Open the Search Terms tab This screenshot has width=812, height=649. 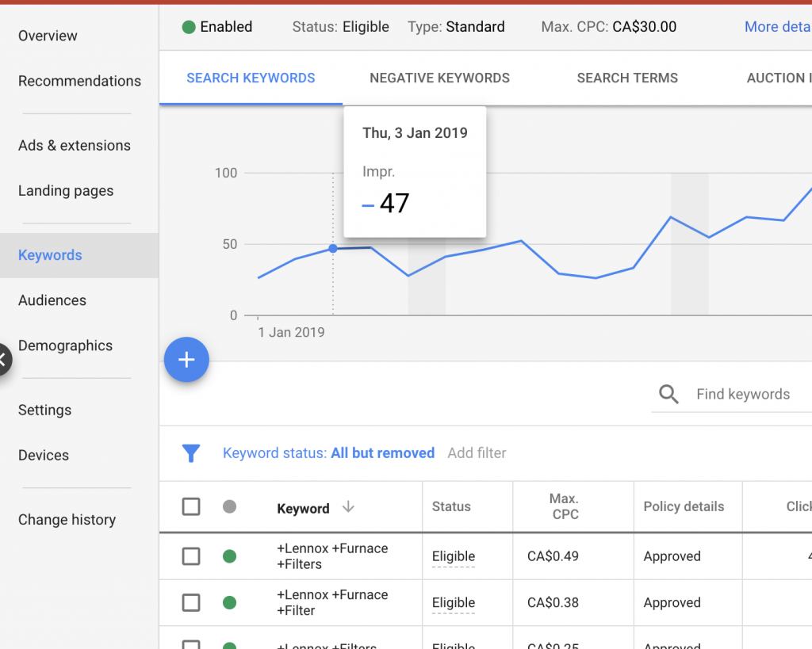(627, 78)
